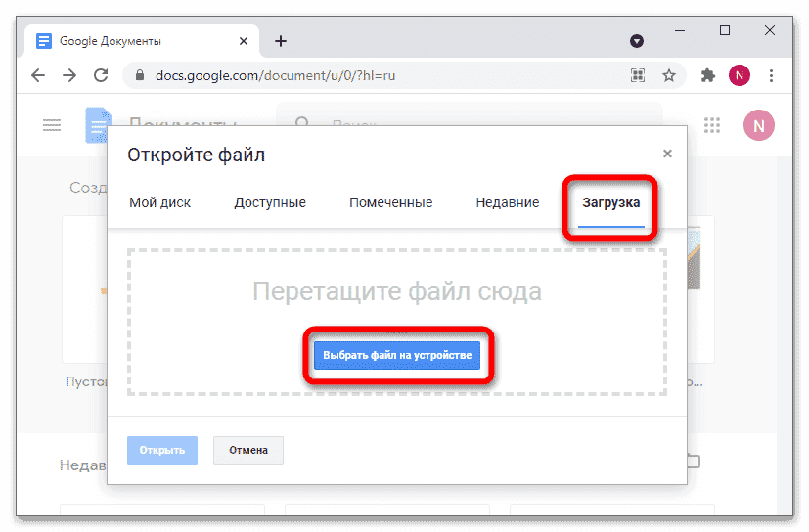Open a new browser tab with the plus button
809x532 pixels.
[x=281, y=41]
